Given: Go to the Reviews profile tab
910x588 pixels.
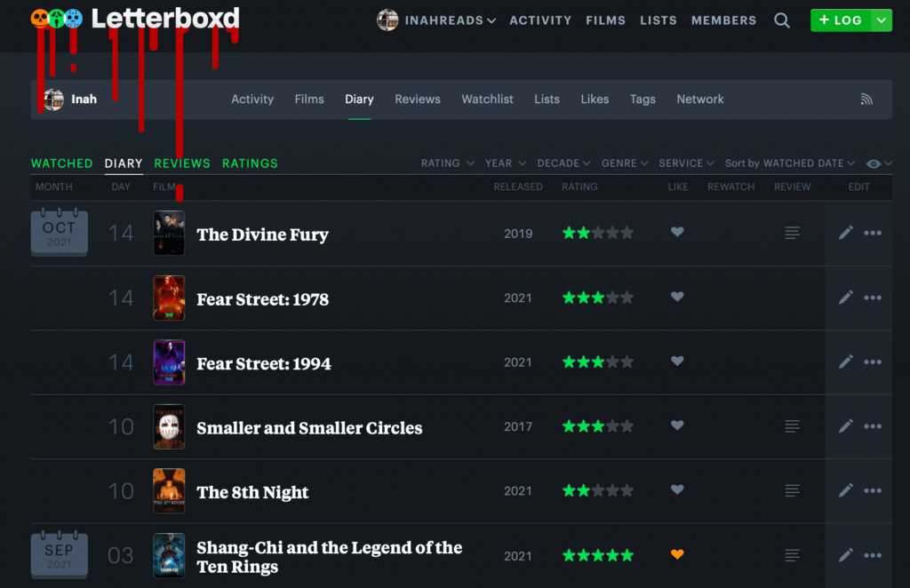Looking at the screenshot, I should click(x=418, y=99).
